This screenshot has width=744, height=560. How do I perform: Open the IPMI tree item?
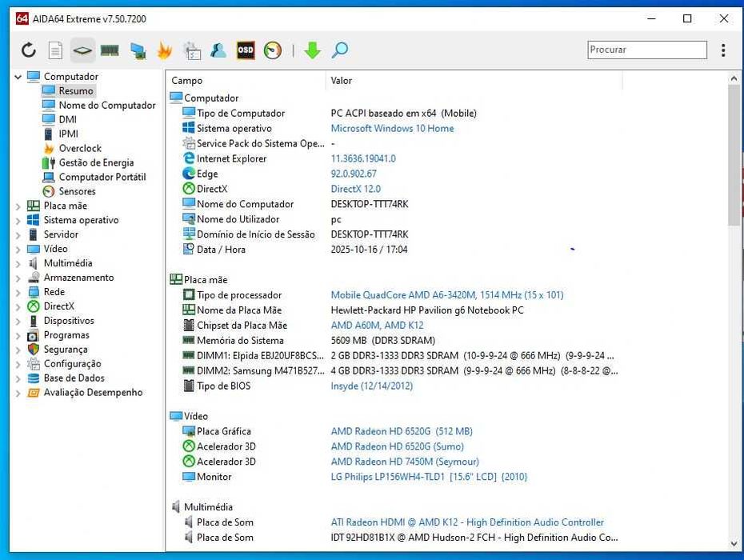tap(69, 134)
